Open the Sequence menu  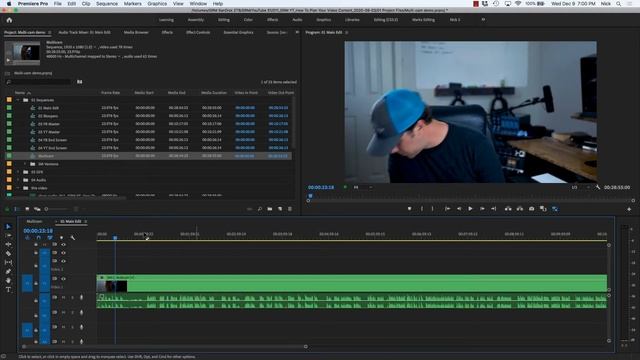pyautogui.click(x=107, y=3)
